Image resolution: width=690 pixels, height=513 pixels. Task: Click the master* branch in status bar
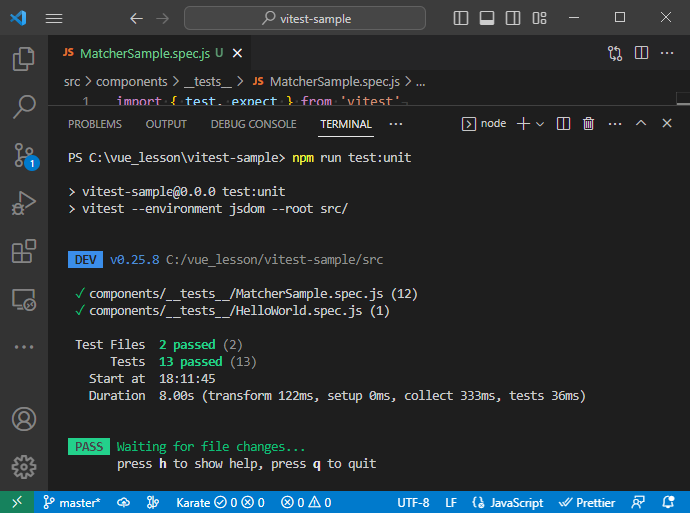[x=72, y=502]
